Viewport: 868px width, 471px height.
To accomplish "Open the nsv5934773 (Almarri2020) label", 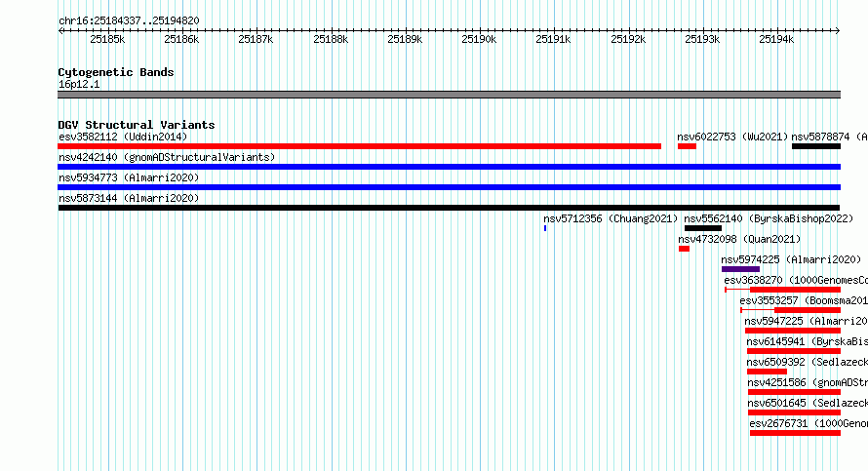I will tap(129, 177).
